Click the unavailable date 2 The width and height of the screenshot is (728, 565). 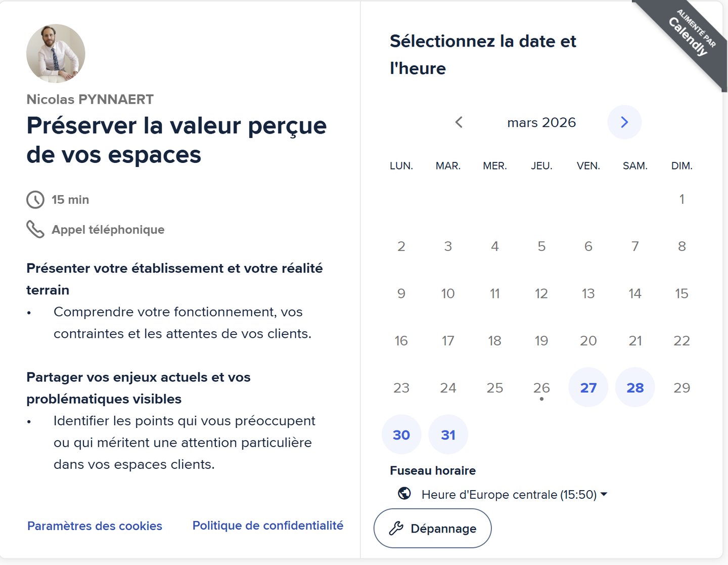pyautogui.click(x=401, y=246)
